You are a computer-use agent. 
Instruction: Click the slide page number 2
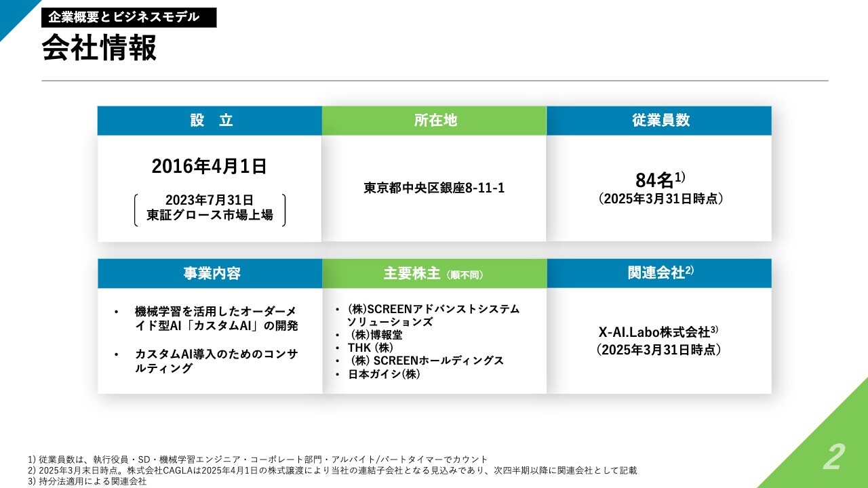[x=833, y=457]
